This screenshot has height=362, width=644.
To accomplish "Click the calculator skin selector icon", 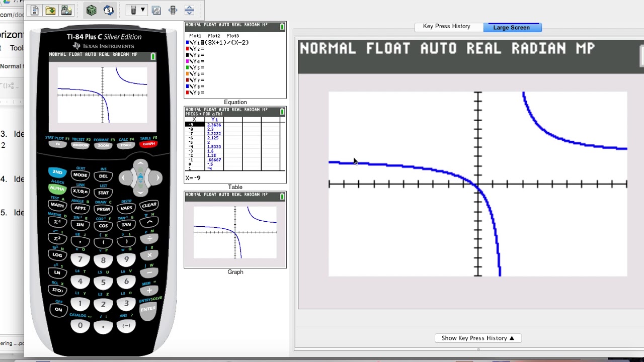I will point(134,10).
